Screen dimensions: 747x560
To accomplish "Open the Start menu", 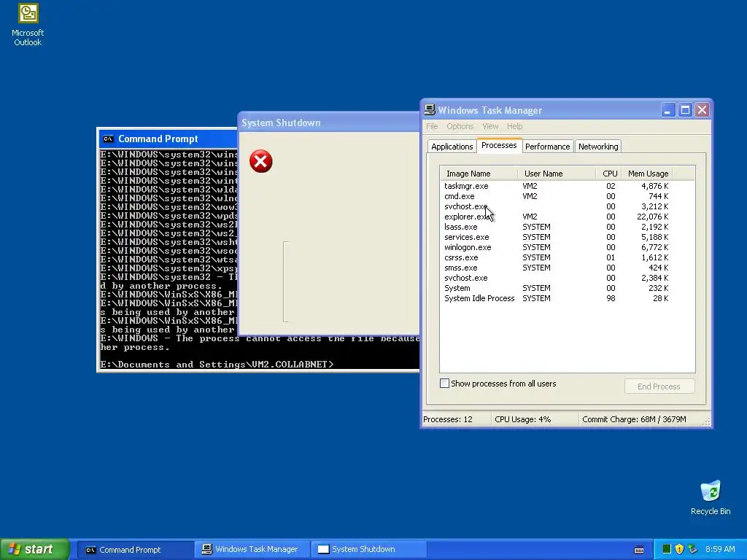I will click(x=34, y=549).
